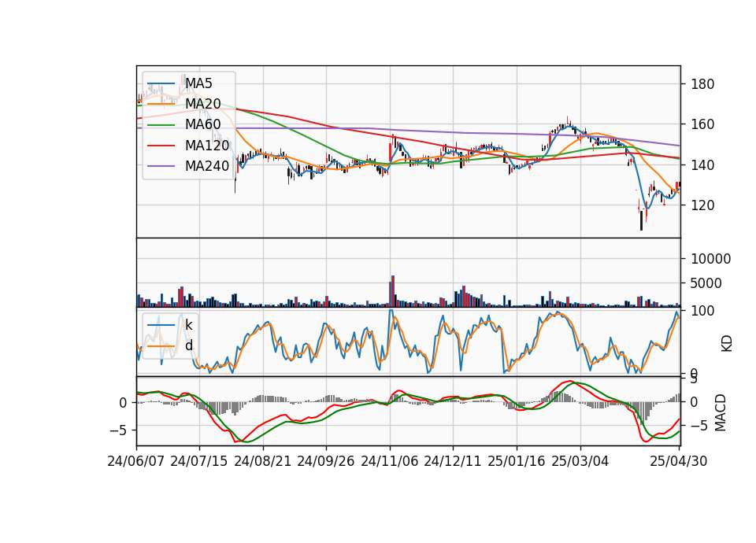Click the date label 24/07/15
This screenshot has width=756, height=543.
[199, 461]
